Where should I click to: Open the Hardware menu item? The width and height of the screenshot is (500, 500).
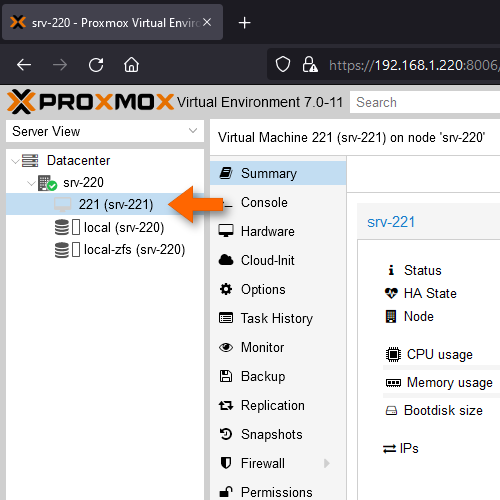click(278, 231)
